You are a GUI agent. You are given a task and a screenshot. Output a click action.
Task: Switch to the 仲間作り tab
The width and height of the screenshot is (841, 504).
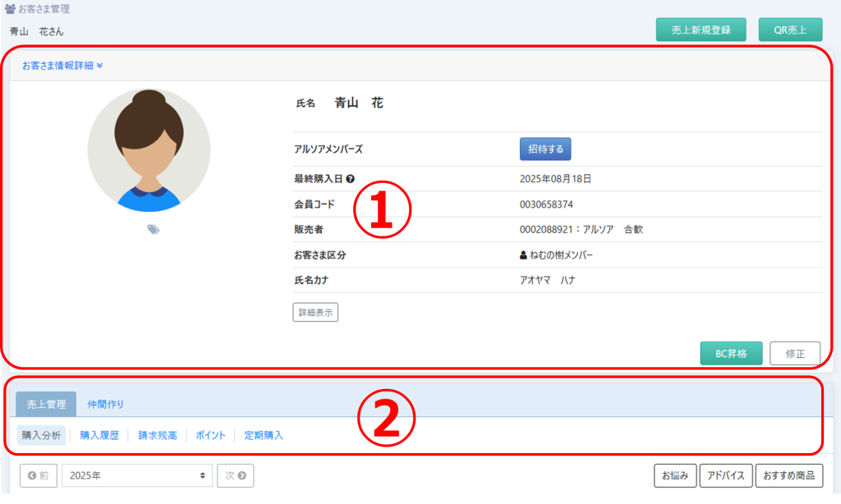point(106,404)
